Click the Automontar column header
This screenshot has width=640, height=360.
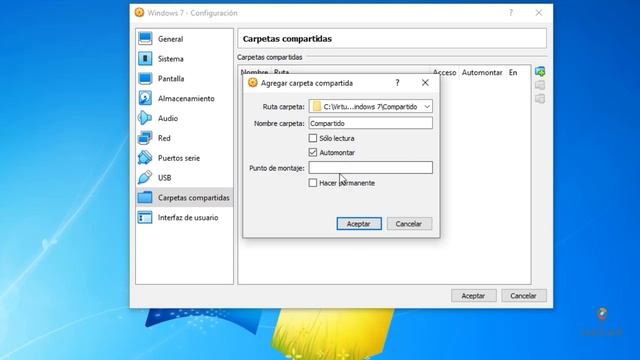tap(482, 73)
